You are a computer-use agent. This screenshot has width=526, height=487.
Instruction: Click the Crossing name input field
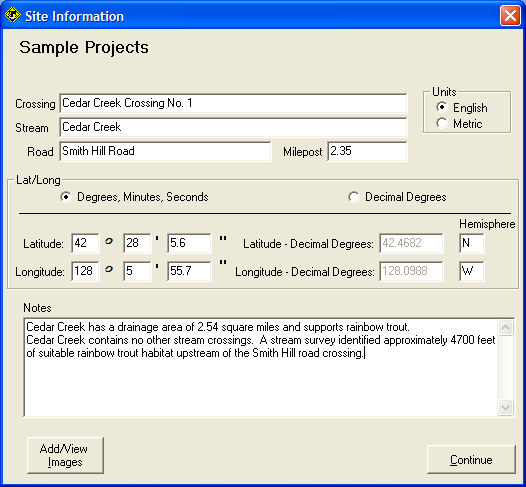click(x=233, y=103)
